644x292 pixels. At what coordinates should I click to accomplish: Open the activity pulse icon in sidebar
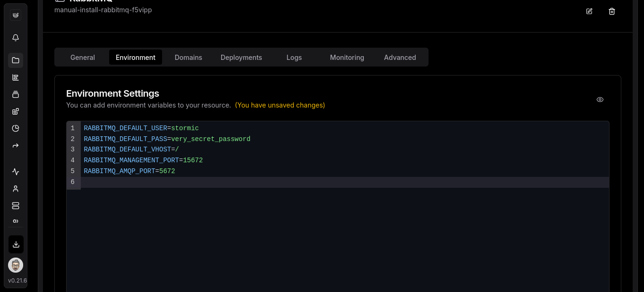[16, 172]
